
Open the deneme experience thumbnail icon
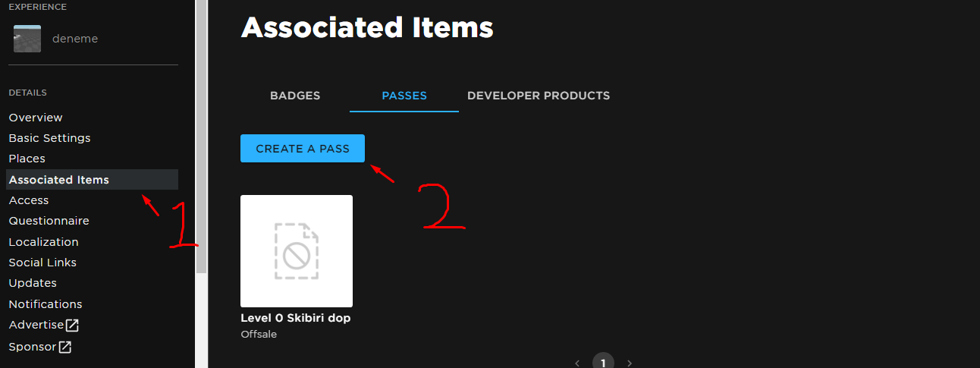[x=27, y=39]
